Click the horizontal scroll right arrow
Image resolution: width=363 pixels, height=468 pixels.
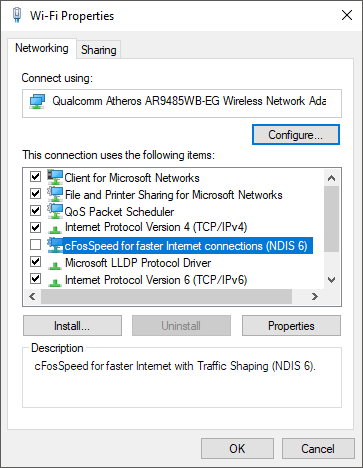pyautogui.click(x=315, y=296)
